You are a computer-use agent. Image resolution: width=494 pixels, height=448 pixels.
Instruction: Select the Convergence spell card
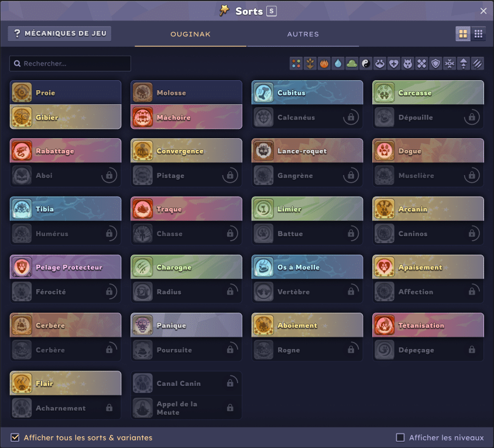click(187, 151)
